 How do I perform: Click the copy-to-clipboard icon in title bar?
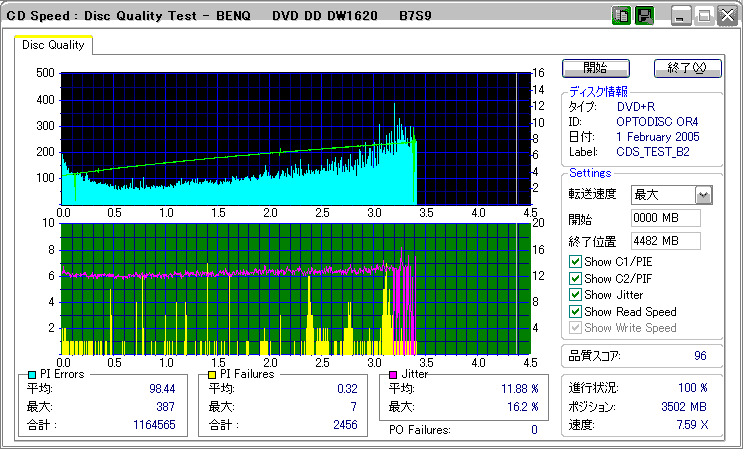point(621,15)
